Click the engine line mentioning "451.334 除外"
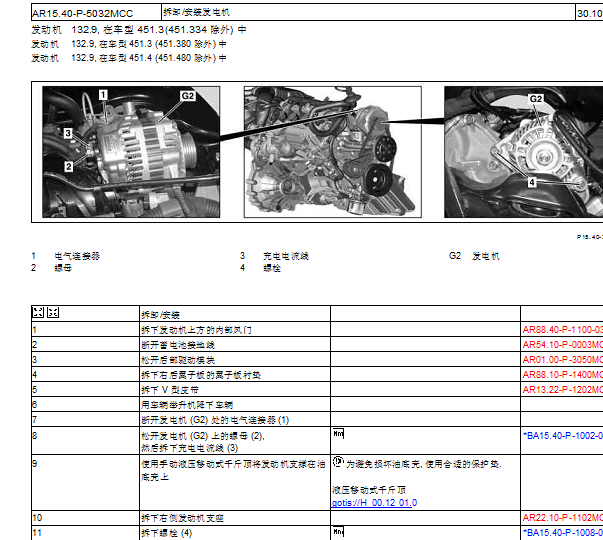603x540 pixels. pyautogui.click(x=139, y=30)
